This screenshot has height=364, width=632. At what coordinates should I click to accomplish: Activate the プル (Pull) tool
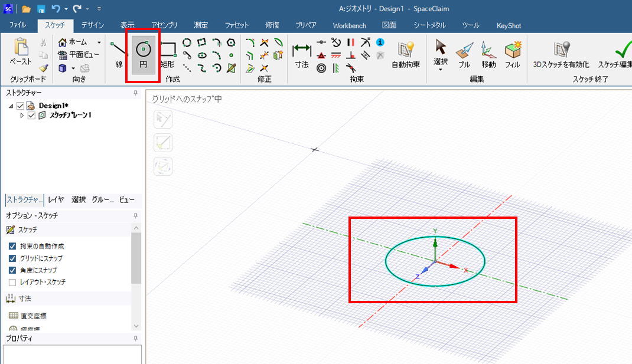coord(464,55)
